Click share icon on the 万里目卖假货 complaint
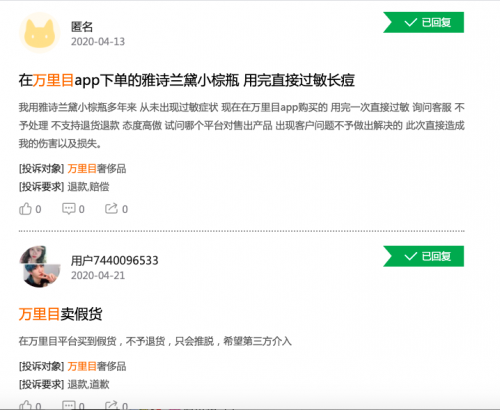Viewport: 500px width, 410px height. coord(112,405)
